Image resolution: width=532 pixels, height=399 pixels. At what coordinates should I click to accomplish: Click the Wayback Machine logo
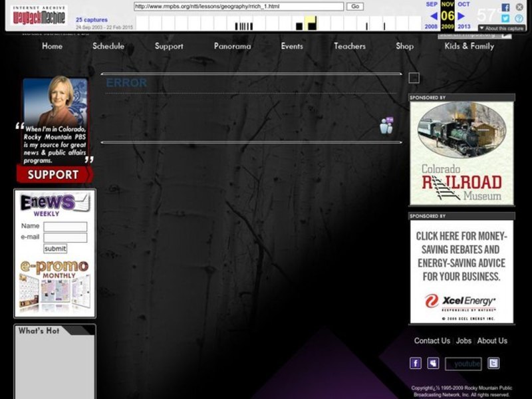click(x=40, y=15)
